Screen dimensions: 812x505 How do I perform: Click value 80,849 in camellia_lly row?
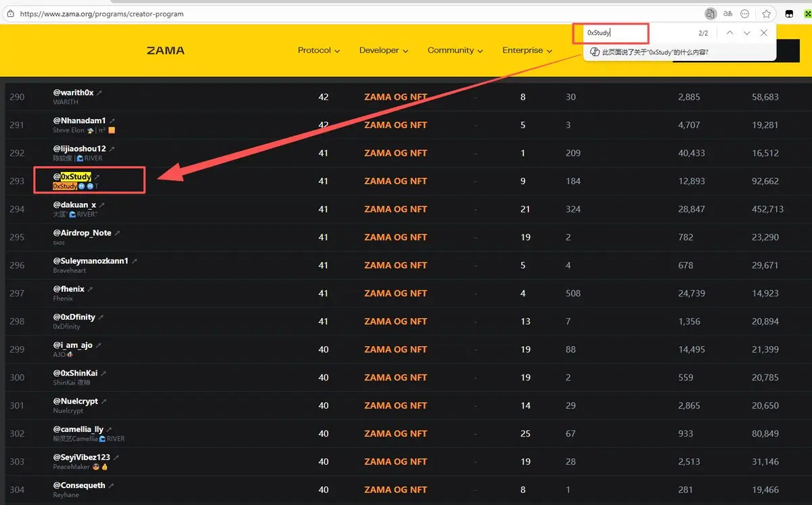point(765,433)
